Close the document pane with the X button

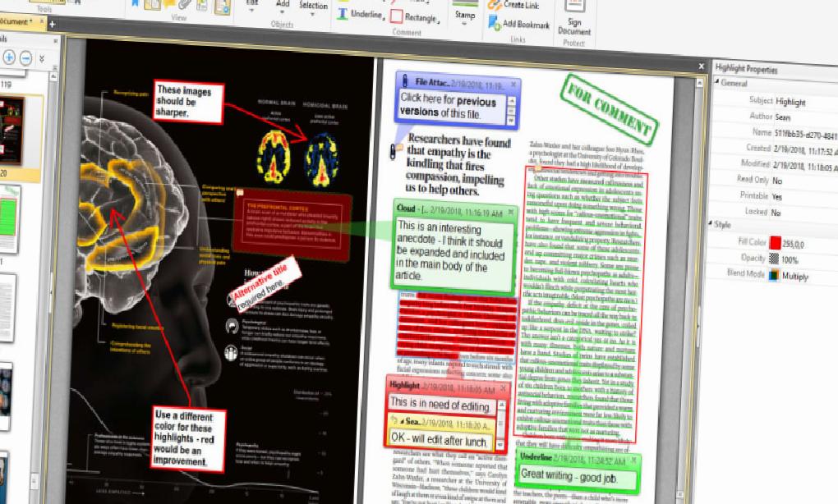pyautogui.click(x=701, y=66)
